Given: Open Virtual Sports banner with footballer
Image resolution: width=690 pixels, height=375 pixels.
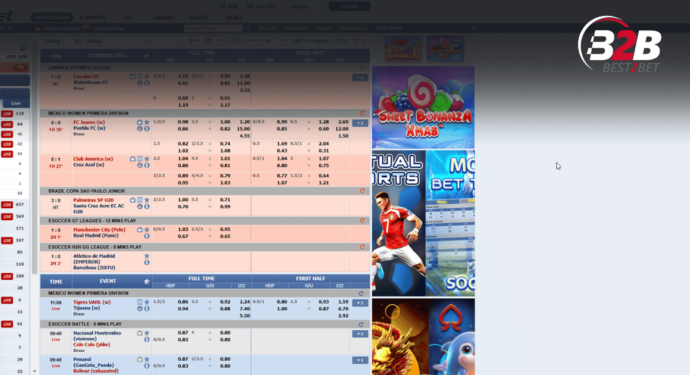Looking at the screenshot, I should click(398, 223).
